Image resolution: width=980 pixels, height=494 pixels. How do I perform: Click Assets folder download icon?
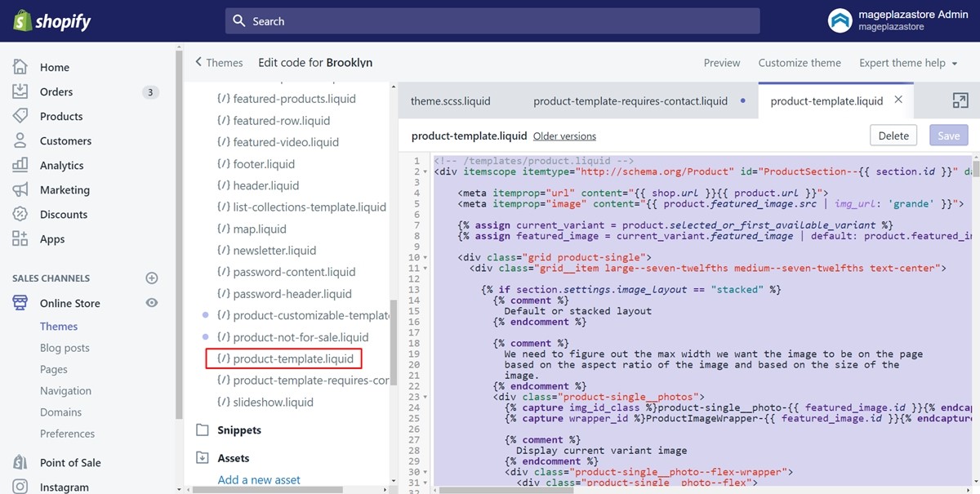click(x=203, y=458)
